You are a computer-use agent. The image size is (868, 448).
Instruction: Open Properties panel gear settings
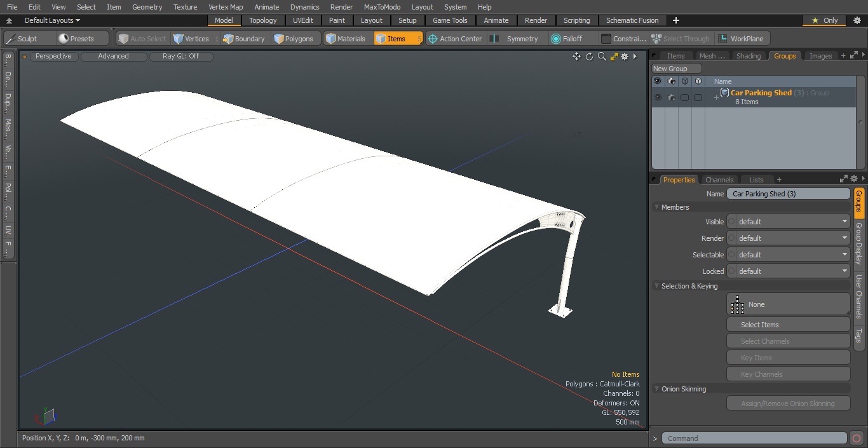854,179
